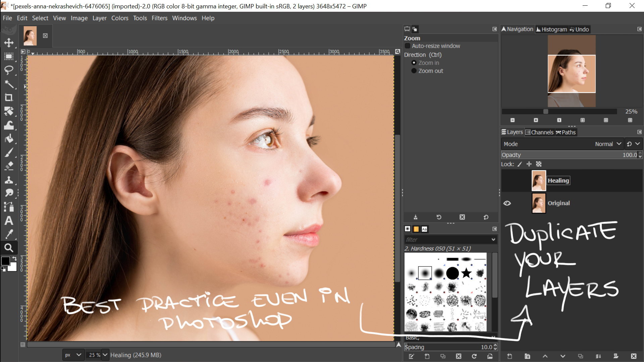Select the Crop tool
The height and width of the screenshot is (362, 644).
coord(9,98)
